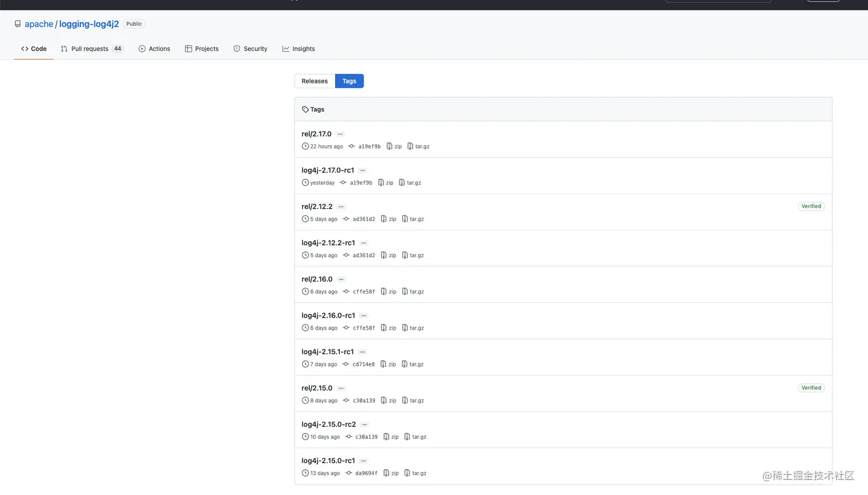The height and width of the screenshot is (495, 868).
Task: Expand the ellipsis next to rel/2.16.0
Action: (x=341, y=280)
